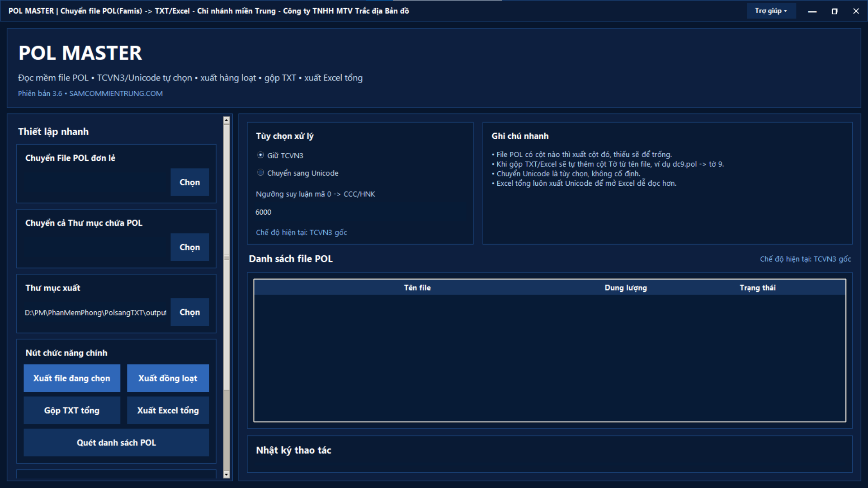Click Chọn for Chuyển cả Thư mục chứa POL
The width and height of the screenshot is (868, 488).
pos(190,247)
